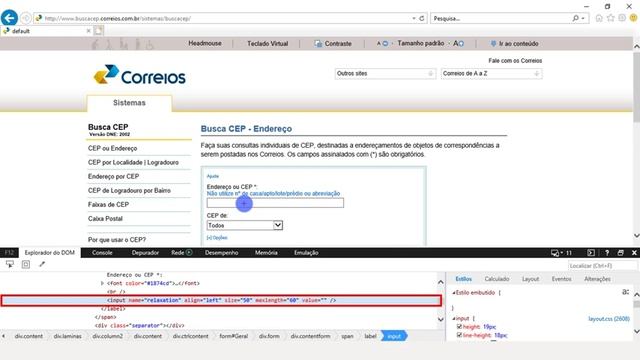Image resolution: width=640 pixels, height=360 pixels.
Task: Open the Favorites star icon
Action: (611, 18)
